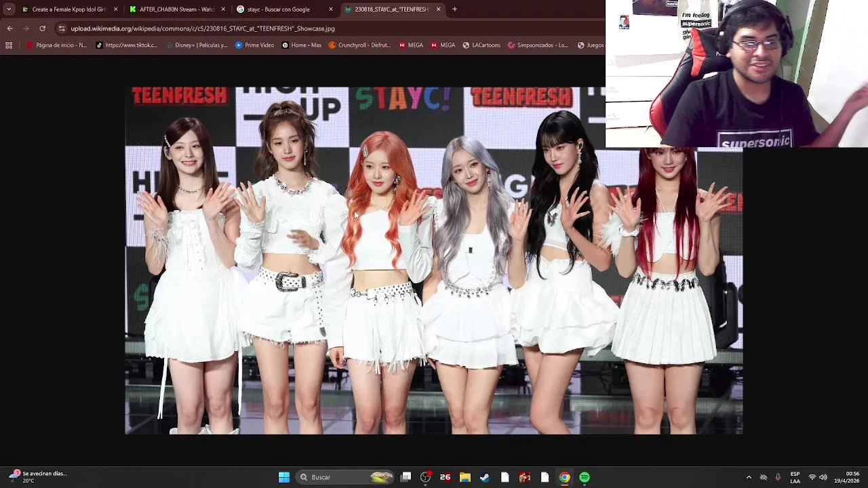Open the second MEGA bookmark
This screenshot has height=488, width=868.
pyautogui.click(x=443, y=45)
